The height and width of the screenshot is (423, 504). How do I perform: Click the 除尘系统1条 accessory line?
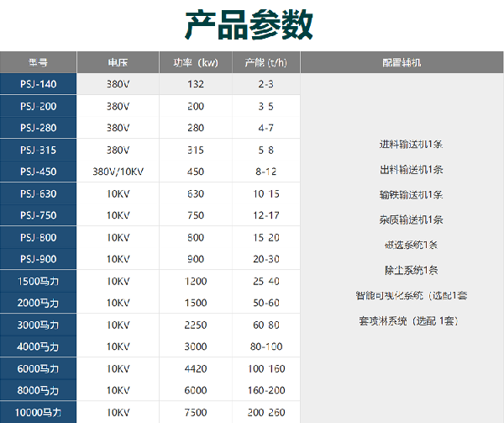coord(411,270)
